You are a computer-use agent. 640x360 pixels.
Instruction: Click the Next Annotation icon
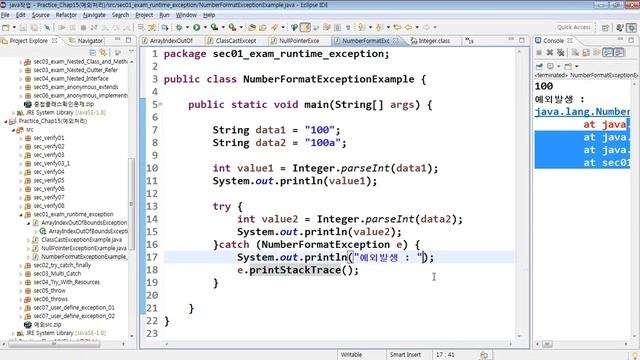click(x=362, y=27)
